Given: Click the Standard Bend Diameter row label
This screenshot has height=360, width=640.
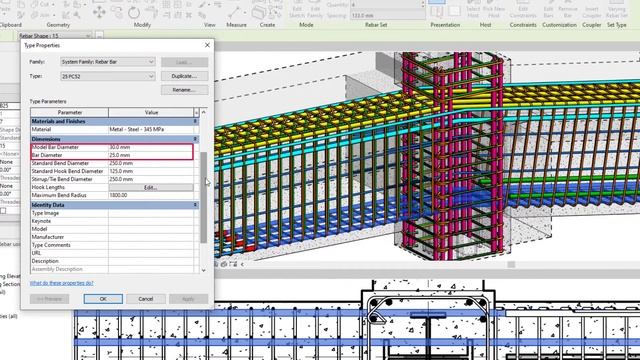Looking at the screenshot, I should pyautogui.click(x=60, y=163).
